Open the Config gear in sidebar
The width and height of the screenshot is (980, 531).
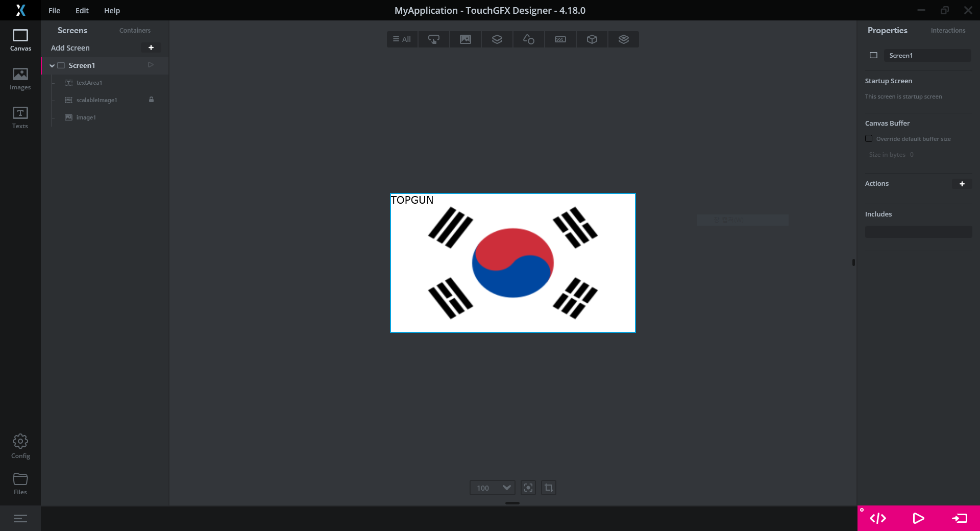(20, 446)
